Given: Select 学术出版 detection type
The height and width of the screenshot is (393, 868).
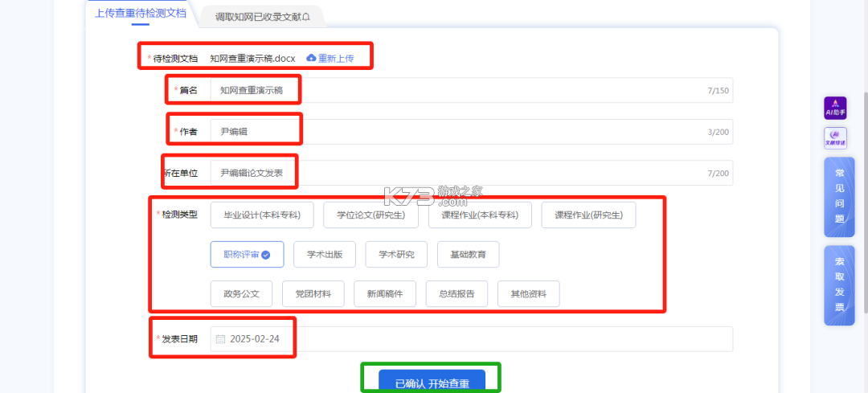Looking at the screenshot, I should click(x=325, y=255).
